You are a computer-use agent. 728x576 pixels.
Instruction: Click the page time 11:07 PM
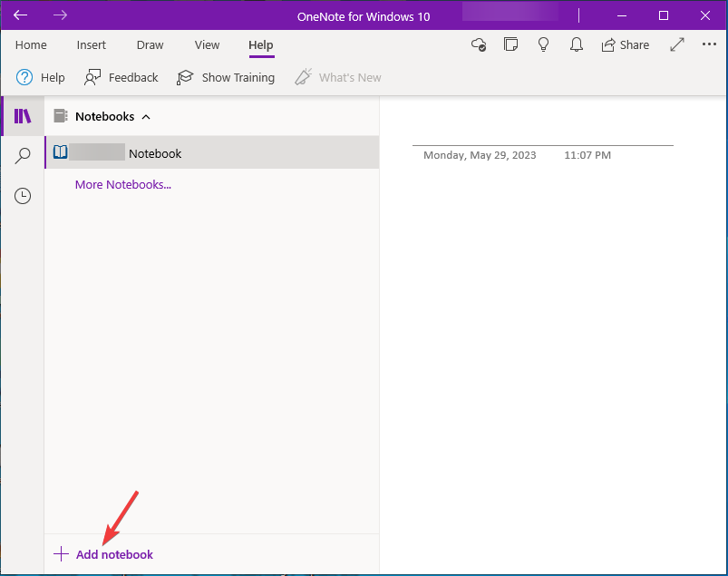(587, 155)
